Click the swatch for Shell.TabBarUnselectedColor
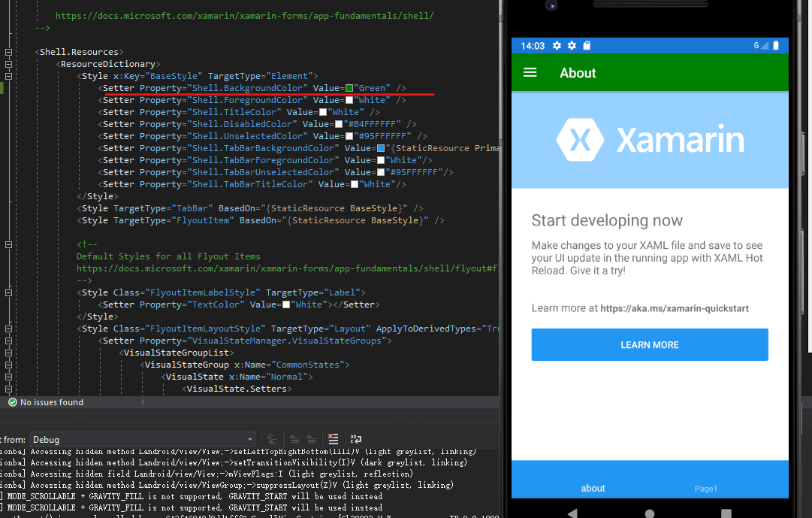Viewport: 812px width, 518px height. point(381,172)
